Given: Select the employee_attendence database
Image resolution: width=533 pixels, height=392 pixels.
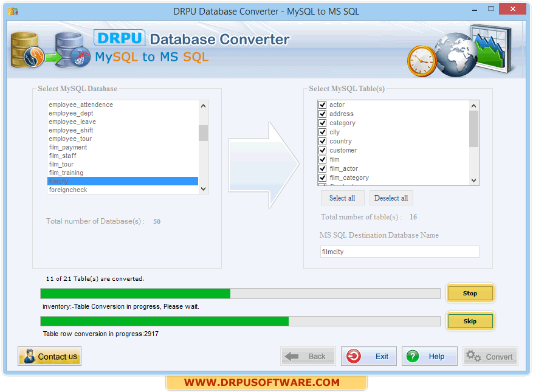Looking at the screenshot, I should 123,105.
